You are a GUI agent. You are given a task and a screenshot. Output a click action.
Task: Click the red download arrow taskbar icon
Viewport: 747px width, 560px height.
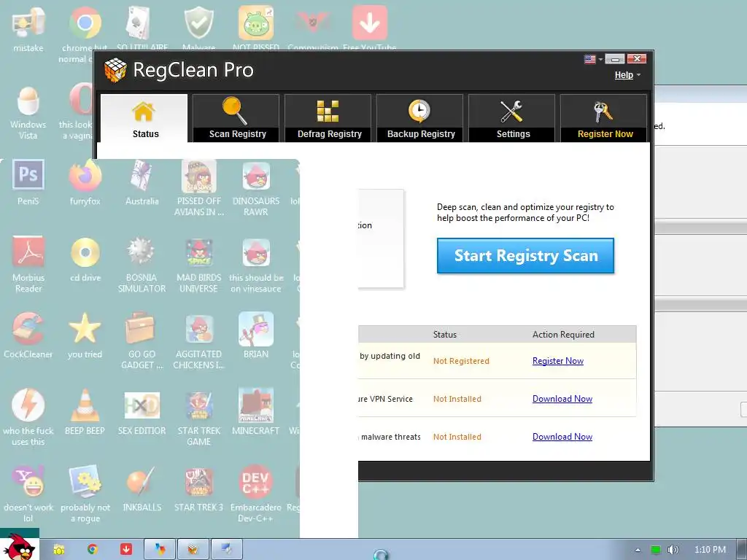[125, 550]
